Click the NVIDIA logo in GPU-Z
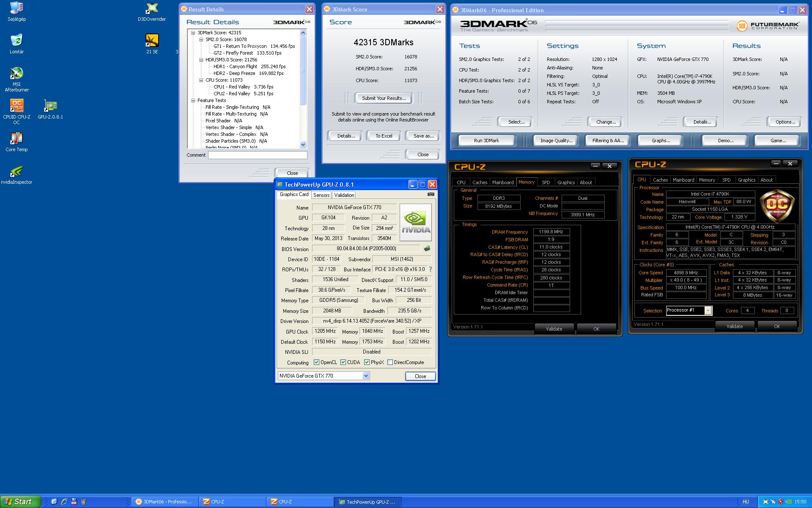The width and height of the screenshot is (812, 508). pyautogui.click(x=416, y=222)
